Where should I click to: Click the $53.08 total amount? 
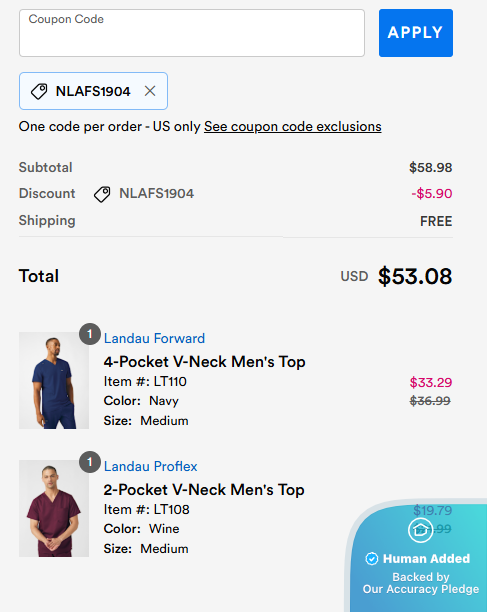pyautogui.click(x=415, y=276)
